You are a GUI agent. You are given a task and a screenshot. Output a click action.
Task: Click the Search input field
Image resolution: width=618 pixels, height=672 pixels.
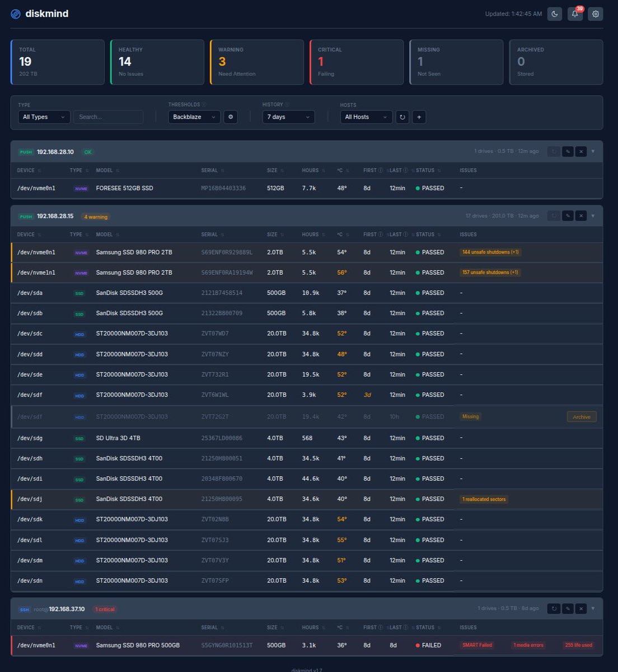[x=109, y=117]
